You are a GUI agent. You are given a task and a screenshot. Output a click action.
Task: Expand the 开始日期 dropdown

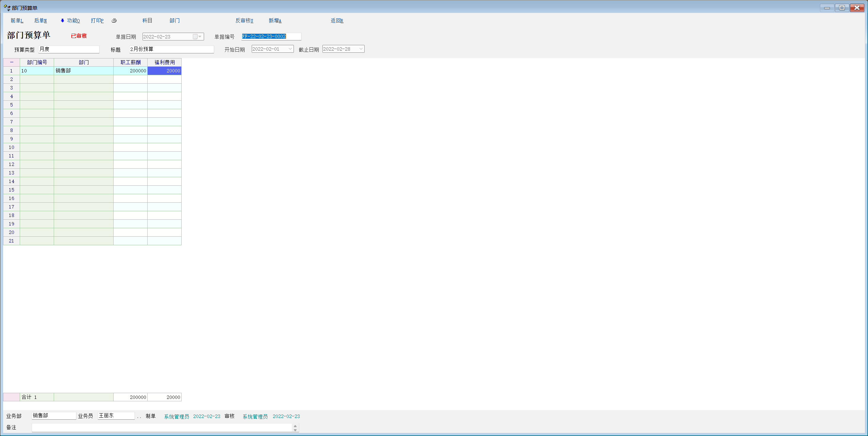tap(290, 49)
